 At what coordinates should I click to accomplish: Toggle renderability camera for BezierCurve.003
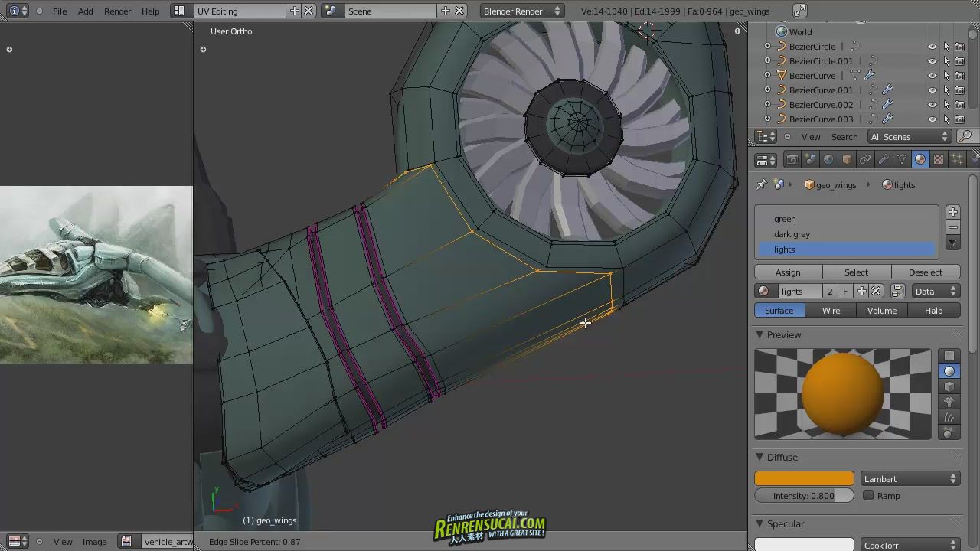959,119
